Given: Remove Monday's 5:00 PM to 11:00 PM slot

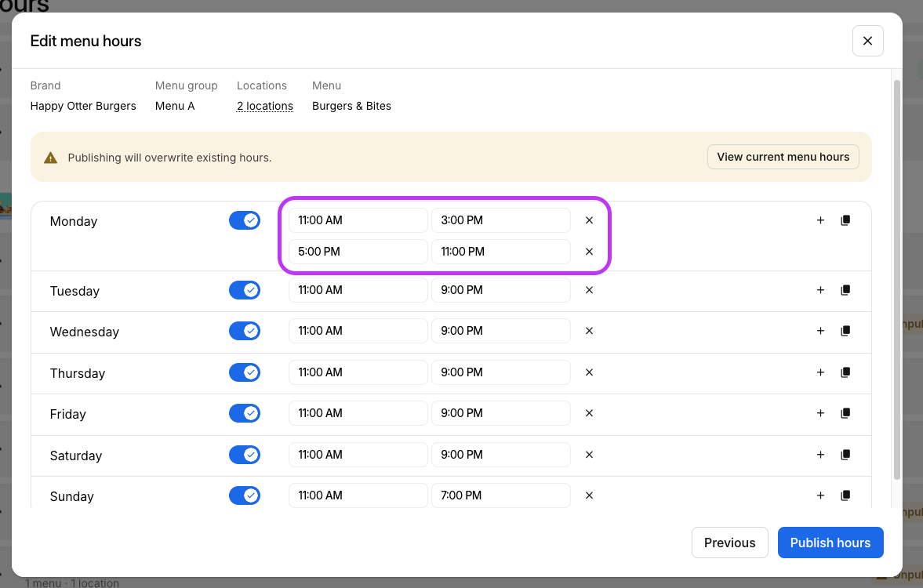Looking at the screenshot, I should pyautogui.click(x=589, y=252).
